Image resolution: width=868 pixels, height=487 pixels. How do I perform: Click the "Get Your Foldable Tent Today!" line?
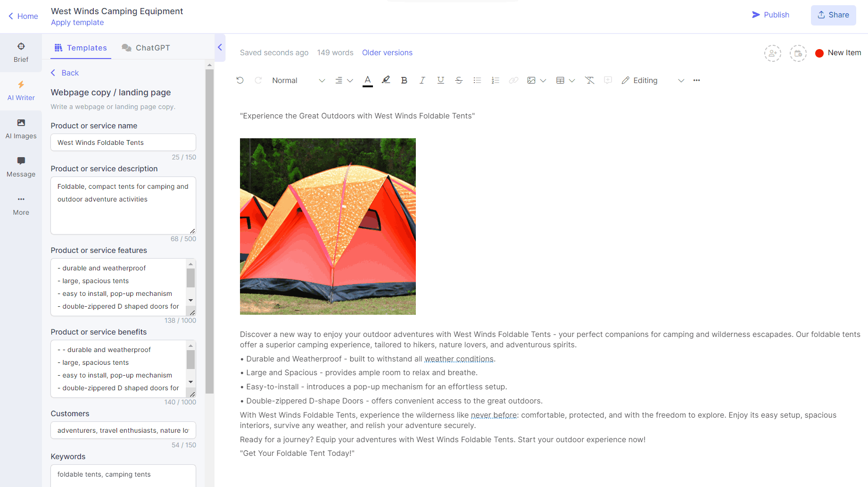pos(297,453)
